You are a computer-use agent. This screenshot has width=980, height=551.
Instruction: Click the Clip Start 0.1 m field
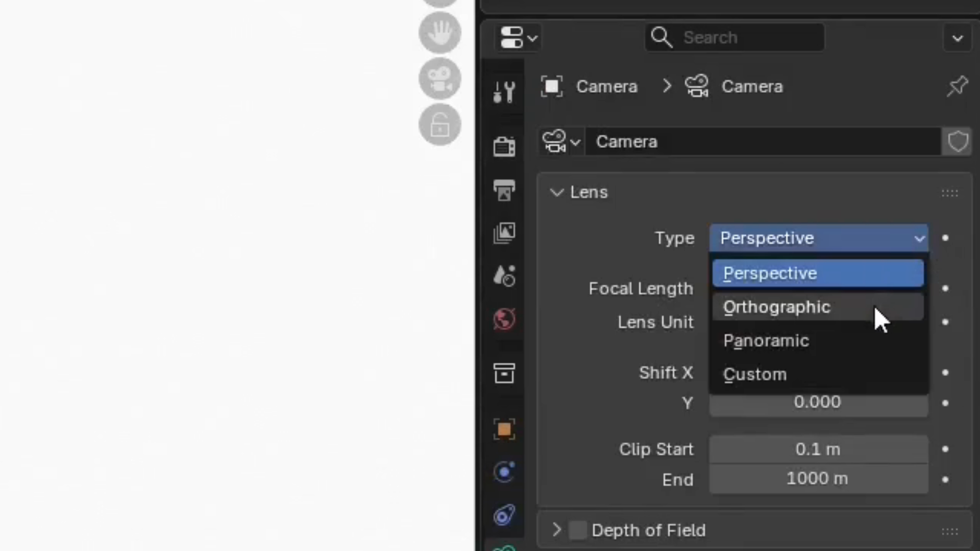pos(819,449)
